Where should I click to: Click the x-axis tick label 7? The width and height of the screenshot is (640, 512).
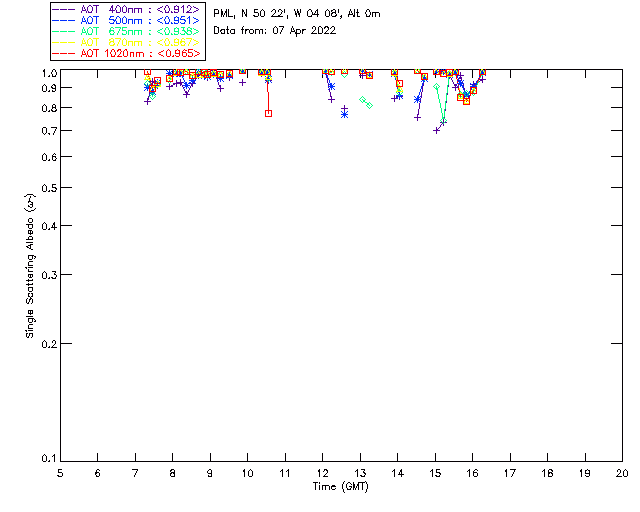coord(135,473)
